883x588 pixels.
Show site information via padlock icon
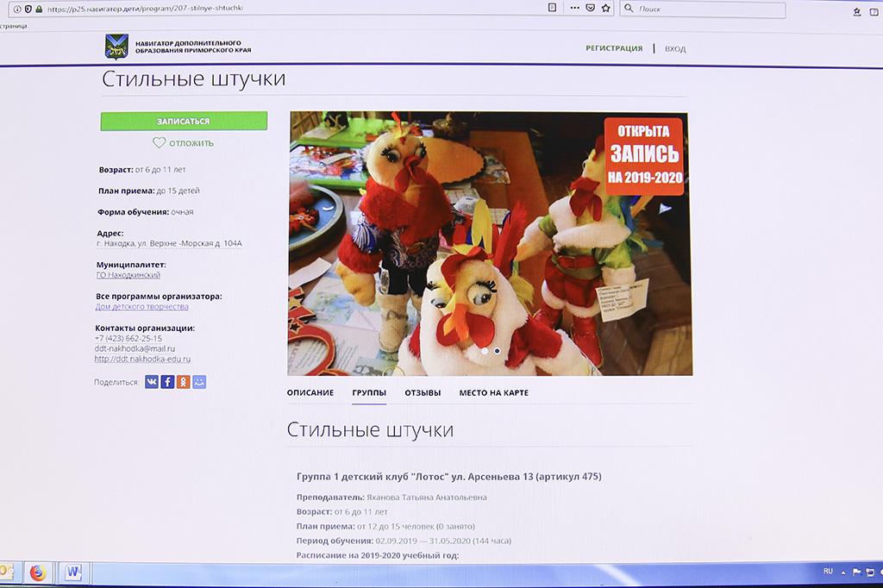(x=39, y=9)
